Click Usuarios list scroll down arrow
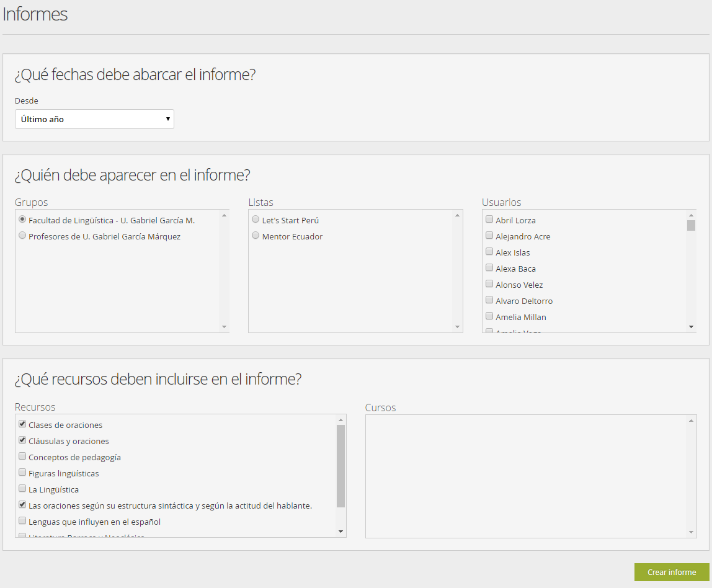Screen dimensions: 712x588 pyautogui.click(x=691, y=327)
